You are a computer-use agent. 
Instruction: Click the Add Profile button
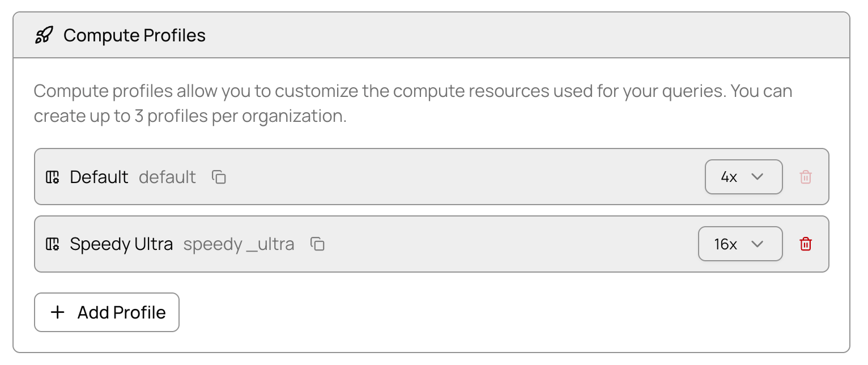pyautogui.click(x=107, y=312)
